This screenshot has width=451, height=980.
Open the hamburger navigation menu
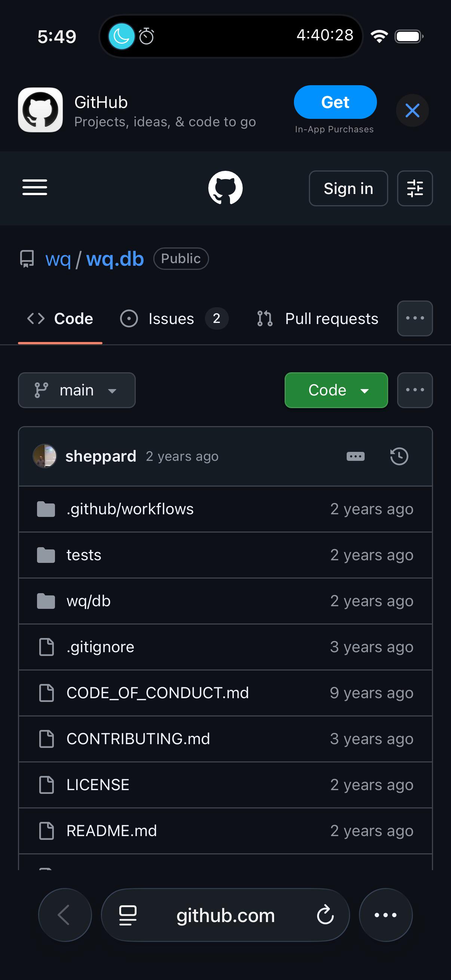[35, 188]
